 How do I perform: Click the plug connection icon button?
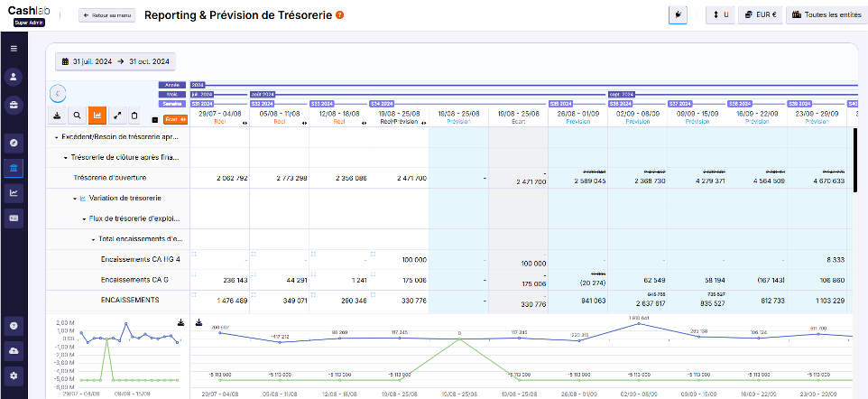pyautogui.click(x=678, y=15)
